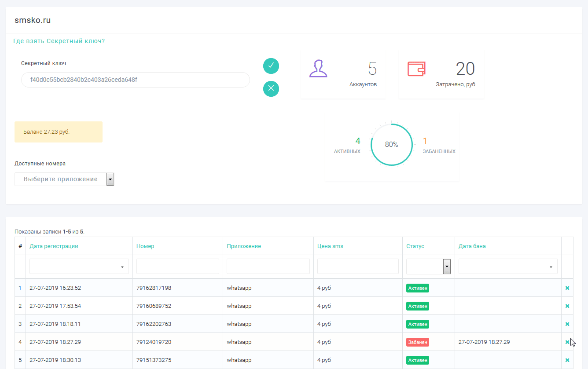The image size is (588, 369).
Task: Click the green checkmark confirm key button
Action: coord(271,66)
